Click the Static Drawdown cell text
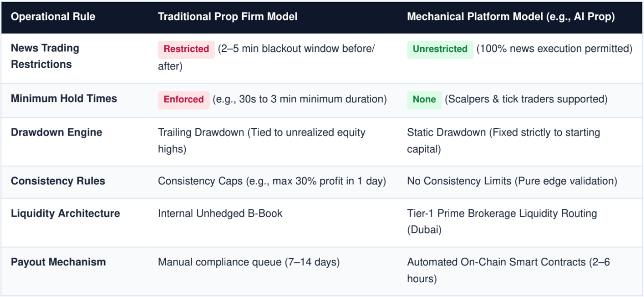 (504, 141)
